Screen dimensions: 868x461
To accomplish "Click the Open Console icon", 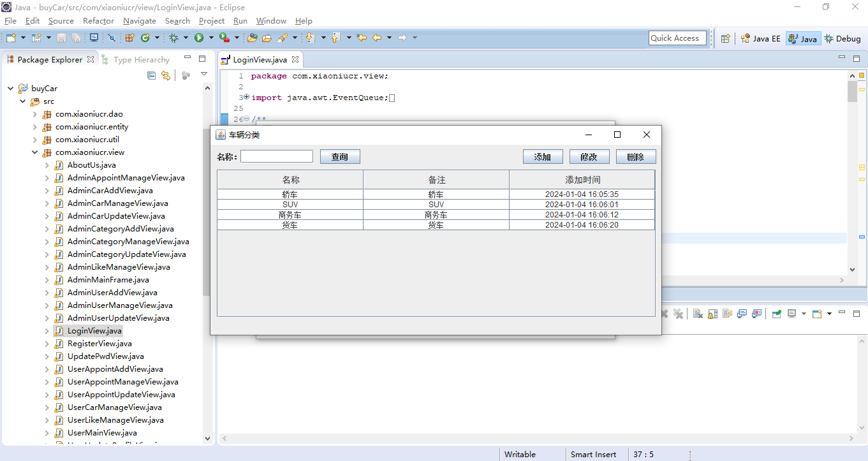I will pyautogui.click(x=817, y=314).
